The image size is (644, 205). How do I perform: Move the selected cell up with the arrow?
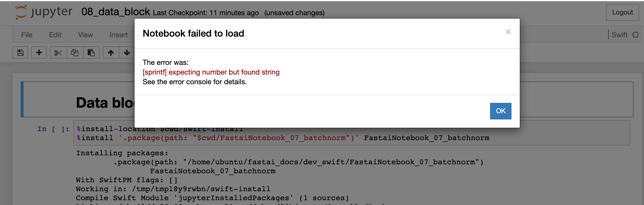111,52
